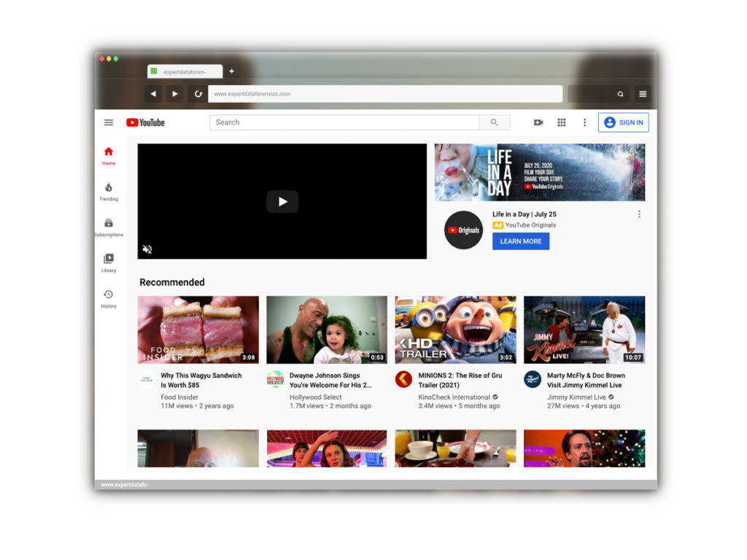The image size is (747, 560).
Task: Click the Jimmy Kimmel Live channel name
Action: click(576, 397)
